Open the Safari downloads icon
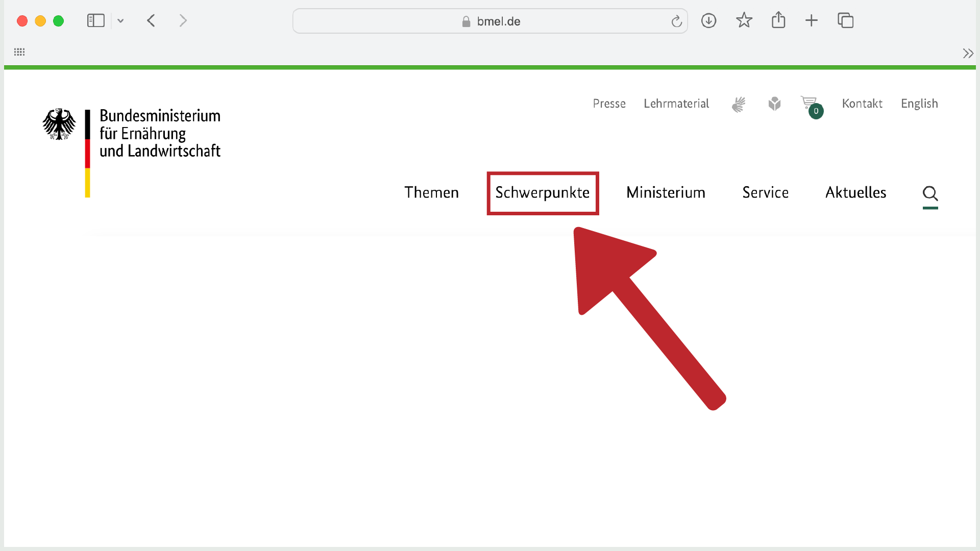Screen dimensions: 980x551 click(x=708, y=21)
